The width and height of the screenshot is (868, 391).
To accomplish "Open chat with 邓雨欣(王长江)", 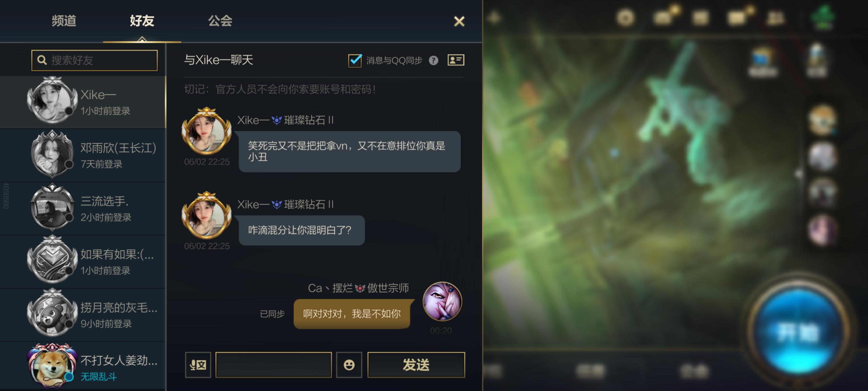I will click(83, 155).
